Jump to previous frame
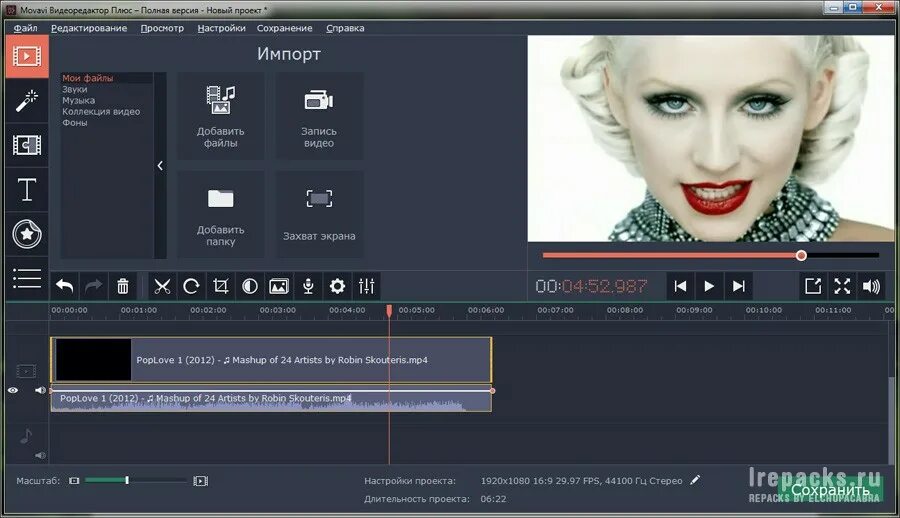 tap(680, 286)
